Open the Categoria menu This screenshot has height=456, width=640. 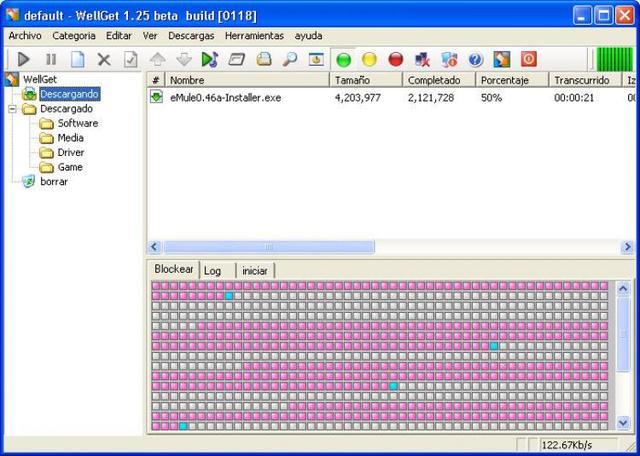click(74, 36)
